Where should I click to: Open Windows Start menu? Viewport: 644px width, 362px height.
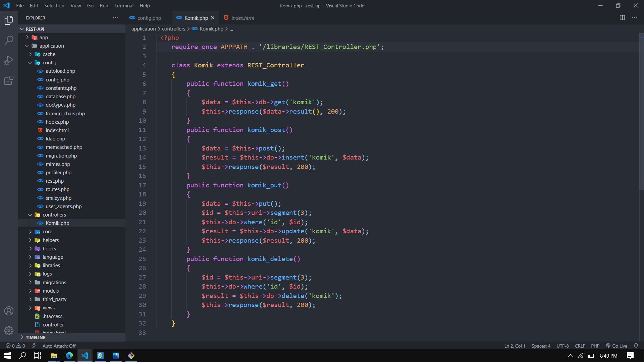pos(7,356)
